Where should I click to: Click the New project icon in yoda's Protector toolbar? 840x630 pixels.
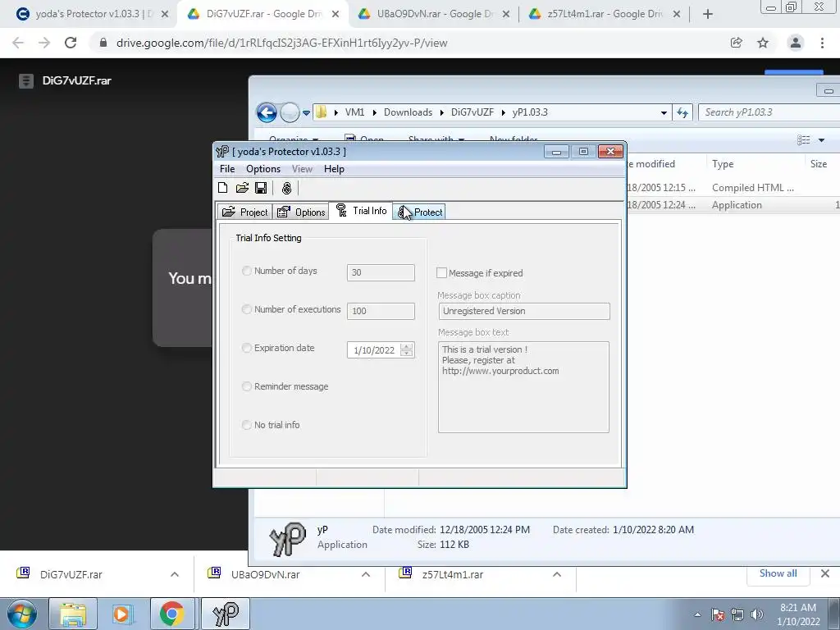click(223, 188)
